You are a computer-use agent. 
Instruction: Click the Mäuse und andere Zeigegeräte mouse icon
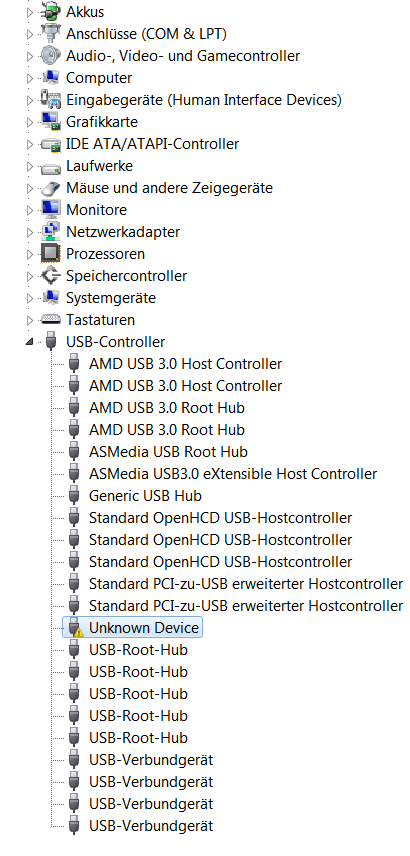(x=50, y=188)
